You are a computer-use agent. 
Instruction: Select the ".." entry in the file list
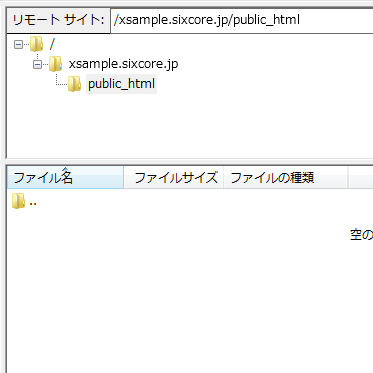coord(33,202)
